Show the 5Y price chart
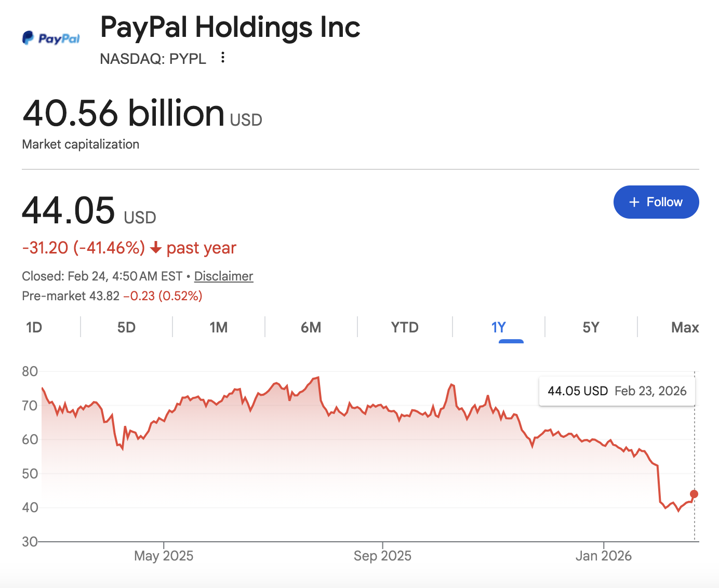The image size is (719, 588). [x=591, y=327]
